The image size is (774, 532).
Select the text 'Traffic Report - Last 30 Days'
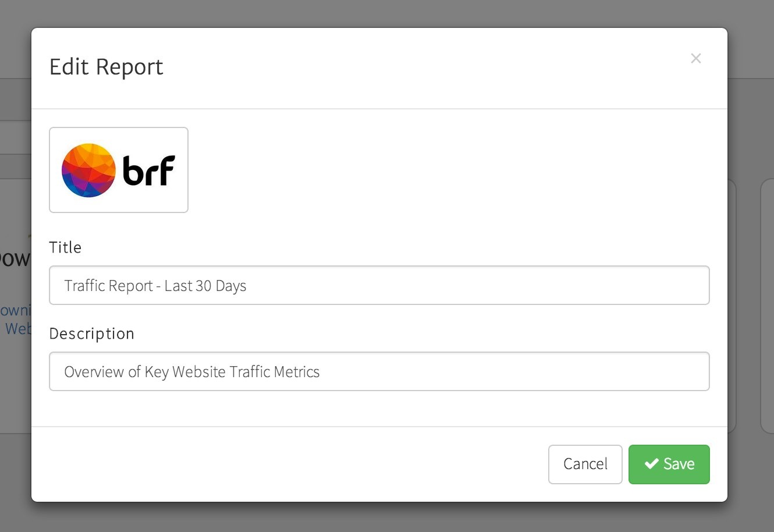pos(155,285)
